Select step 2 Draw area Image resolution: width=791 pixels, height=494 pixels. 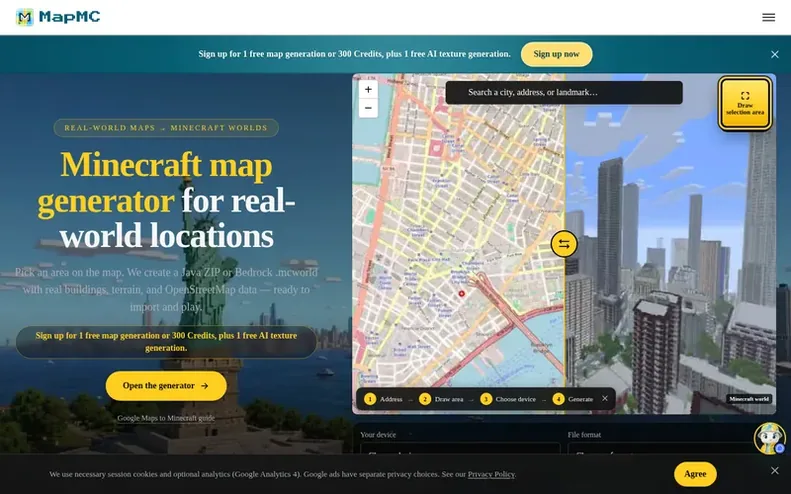coord(441,399)
